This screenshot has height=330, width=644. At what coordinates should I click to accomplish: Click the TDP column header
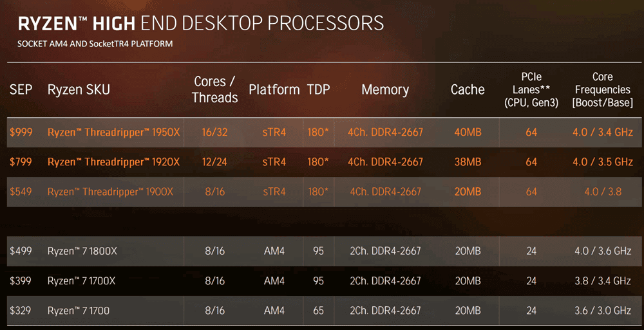[318, 89]
